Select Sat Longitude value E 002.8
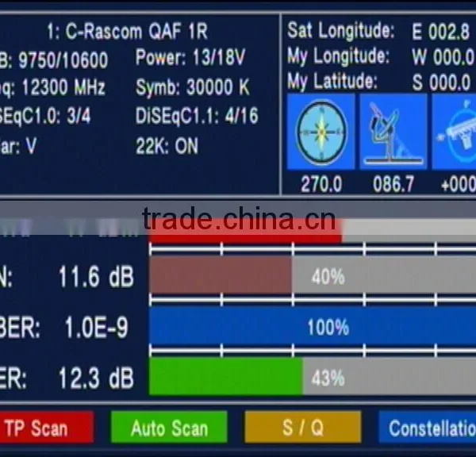The width and height of the screenshot is (476, 457). coord(440,32)
